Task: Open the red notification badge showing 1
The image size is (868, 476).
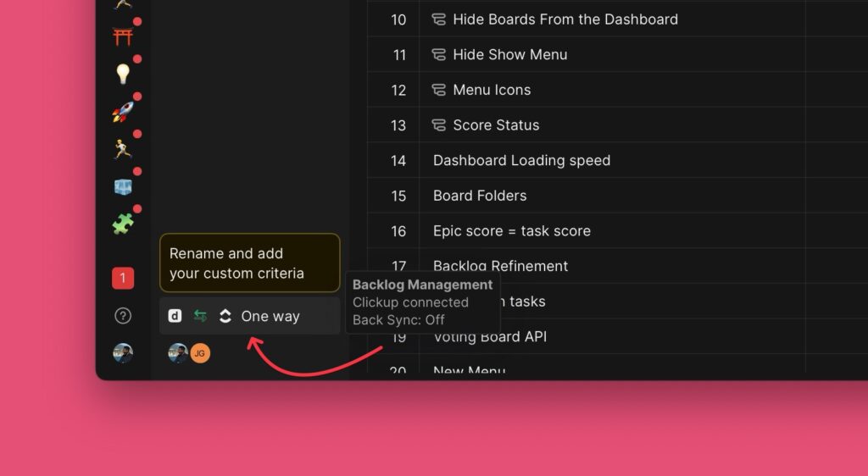Action: (123, 278)
